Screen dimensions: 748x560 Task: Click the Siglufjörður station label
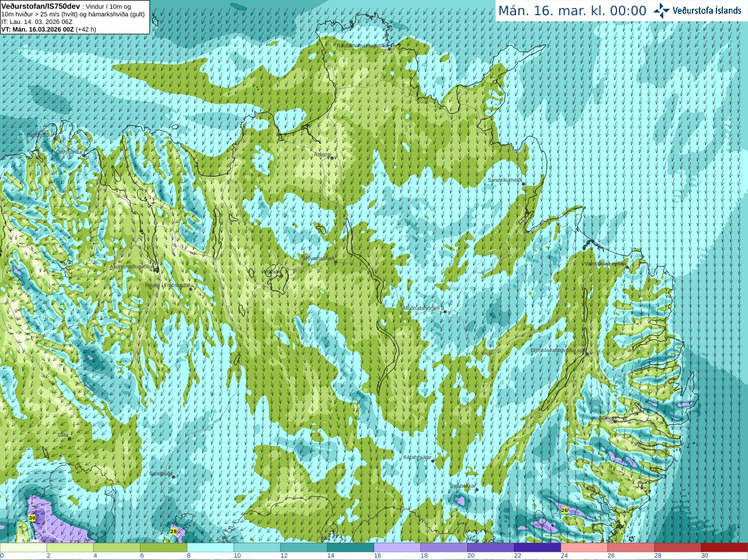pos(41,134)
